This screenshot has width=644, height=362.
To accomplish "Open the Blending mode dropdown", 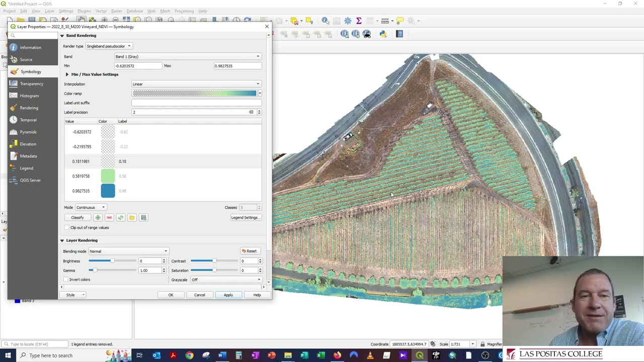I will pos(128,251).
